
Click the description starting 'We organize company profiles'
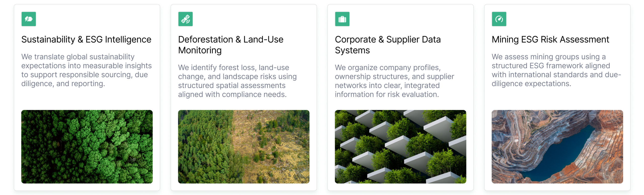tap(394, 81)
